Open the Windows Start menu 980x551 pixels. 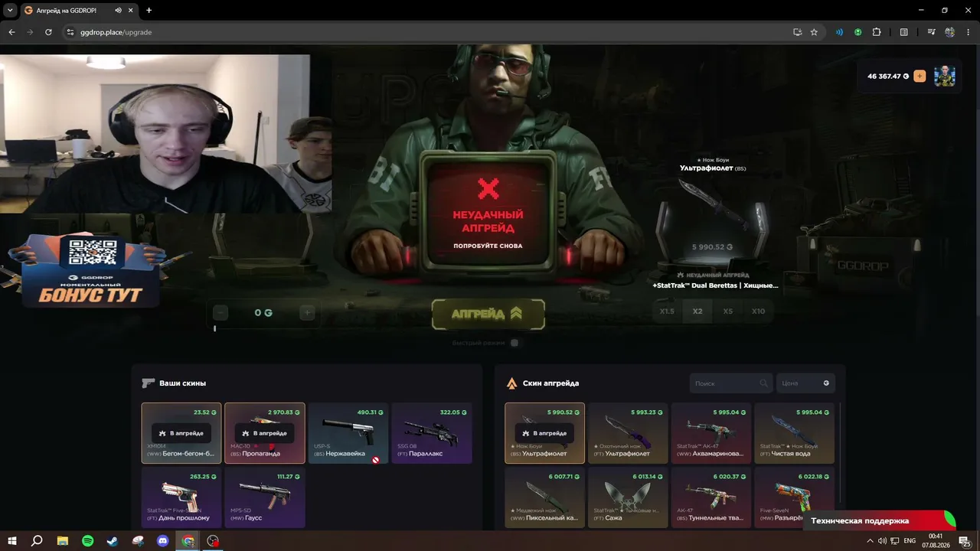pos(12,541)
